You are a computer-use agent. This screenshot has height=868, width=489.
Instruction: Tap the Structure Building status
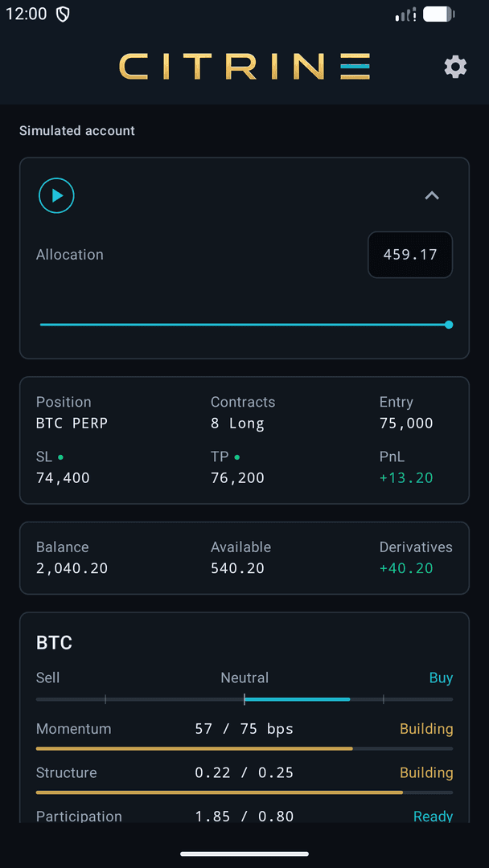pyautogui.click(x=426, y=773)
